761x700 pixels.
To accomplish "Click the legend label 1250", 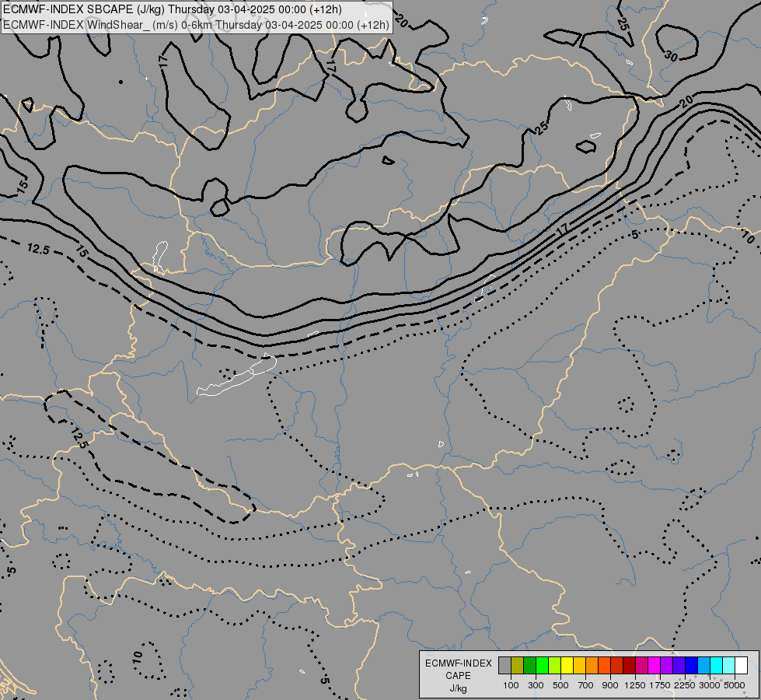I will (x=635, y=685).
